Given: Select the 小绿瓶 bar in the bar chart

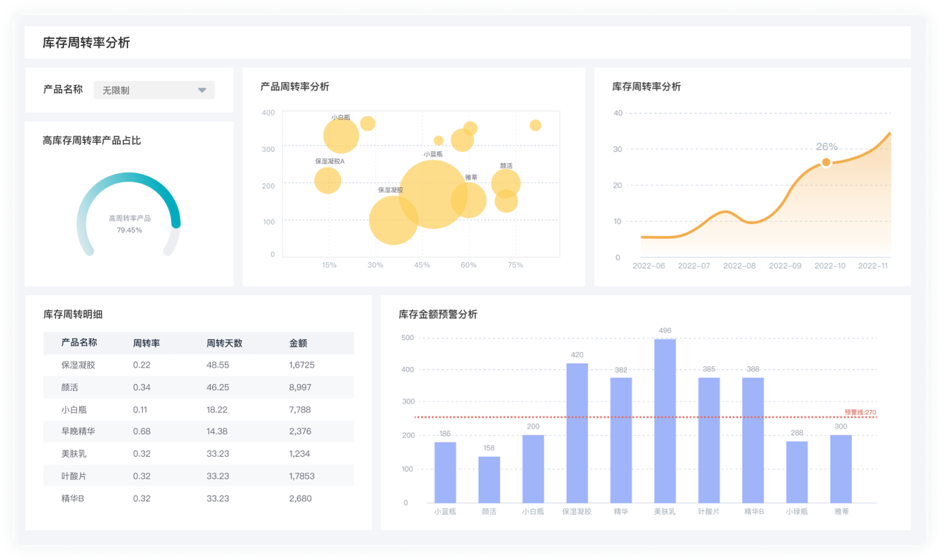Looking at the screenshot, I should click(797, 472).
